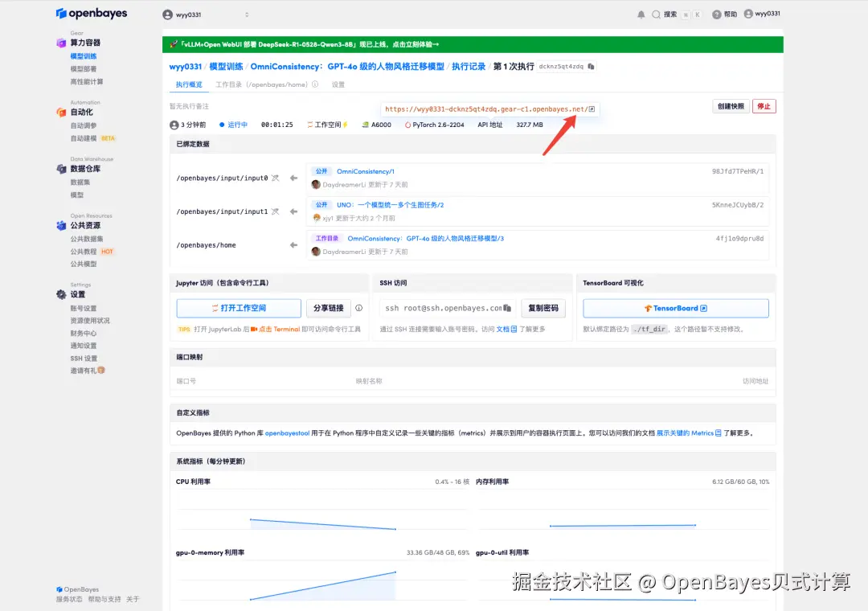The width and height of the screenshot is (868, 611).
Task: Open the openbayestool library link
Action: pyautogui.click(x=287, y=433)
